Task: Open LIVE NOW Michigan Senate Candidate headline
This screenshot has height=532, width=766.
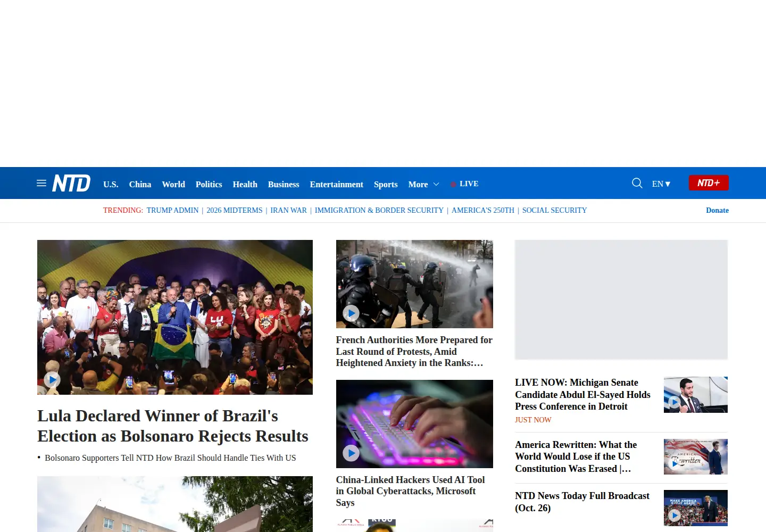Action: (582, 394)
